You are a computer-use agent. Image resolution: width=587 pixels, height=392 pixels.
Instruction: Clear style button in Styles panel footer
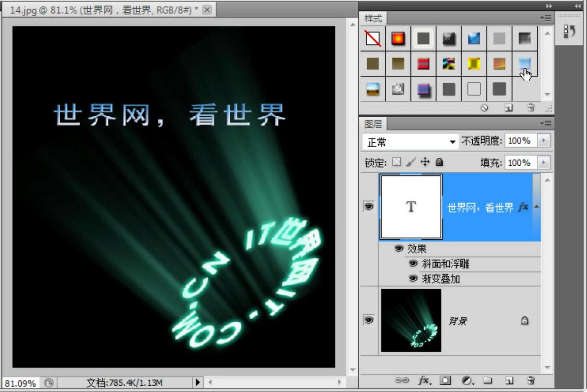(484, 108)
